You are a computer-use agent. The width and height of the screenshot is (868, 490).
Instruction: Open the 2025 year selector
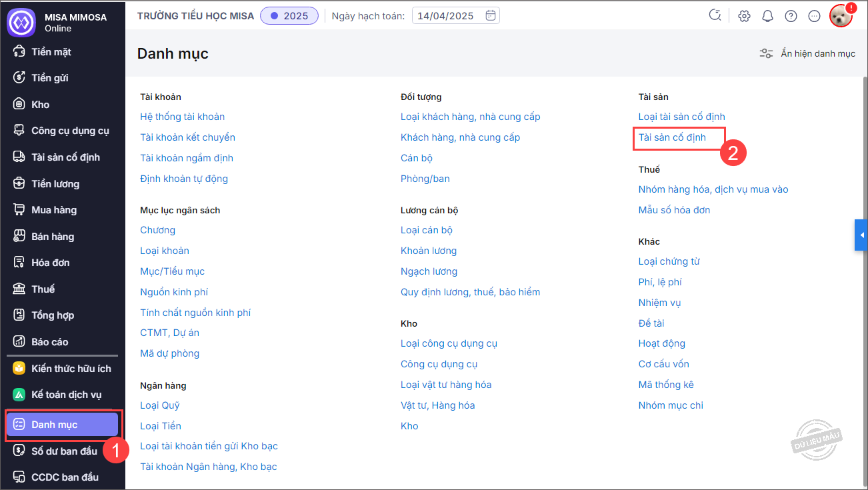pos(289,16)
